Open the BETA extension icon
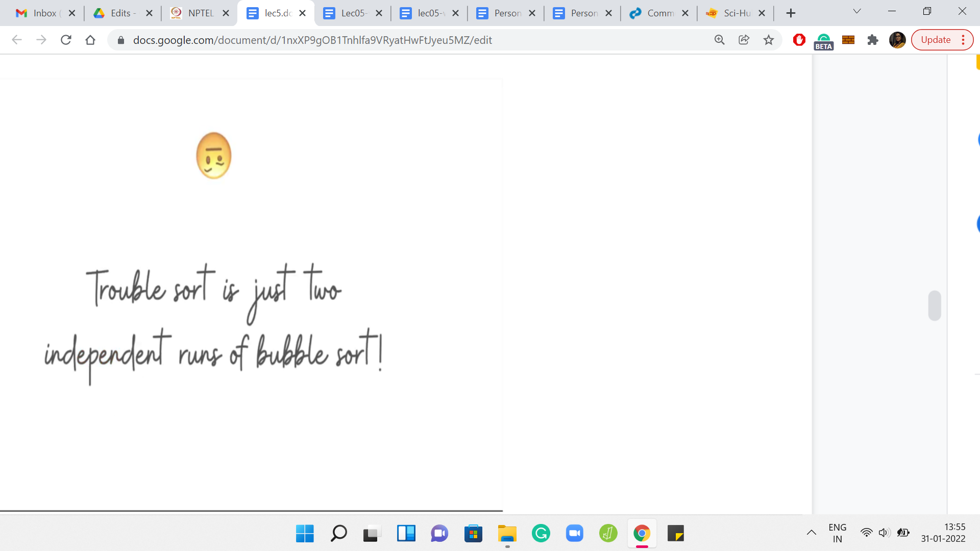The width and height of the screenshot is (980, 551). (823, 41)
